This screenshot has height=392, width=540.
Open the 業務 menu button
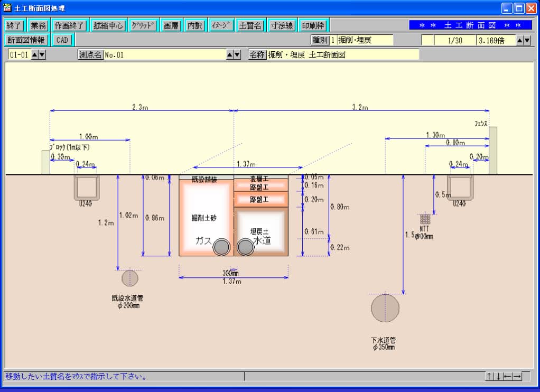coord(38,25)
